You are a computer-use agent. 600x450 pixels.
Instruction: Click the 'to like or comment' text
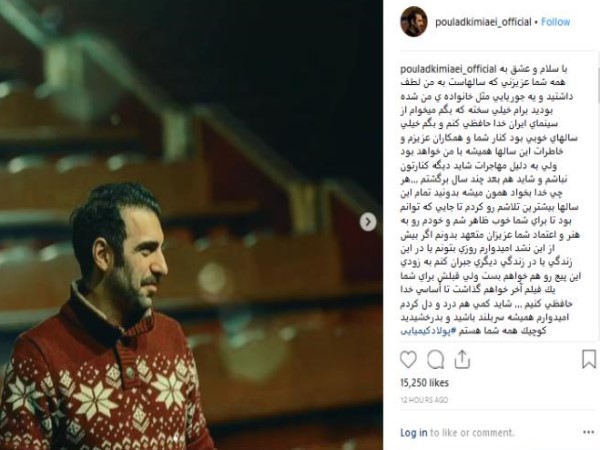coord(472,433)
